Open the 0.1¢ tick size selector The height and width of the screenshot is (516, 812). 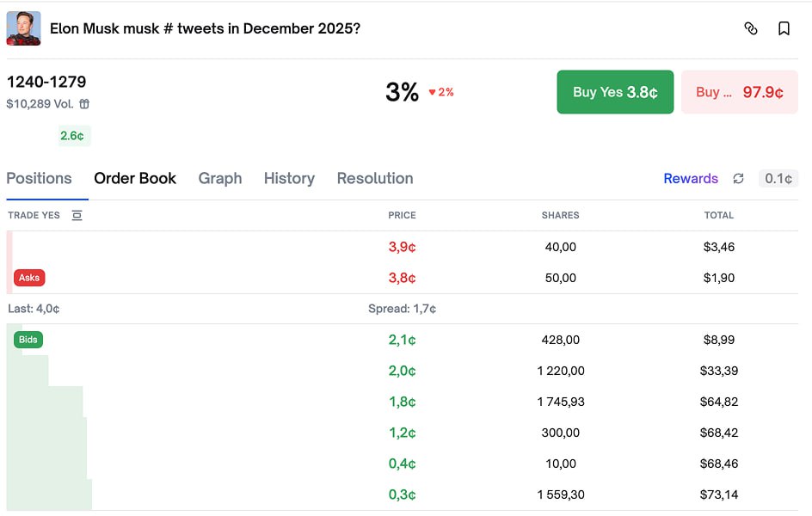point(778,179)
